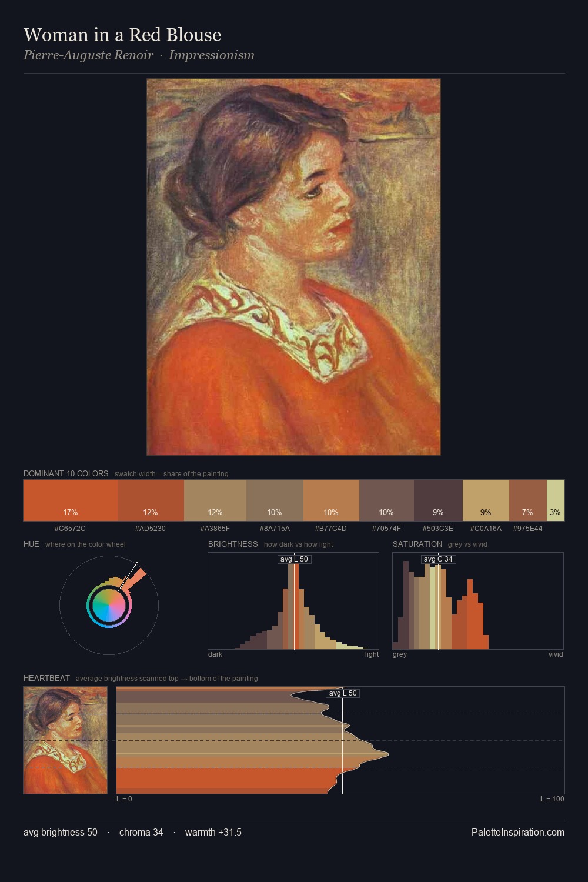The width and height of the screenshot is (588, 882).
Task: Click the avg C 34 saturation label
Action: point(438,559)
